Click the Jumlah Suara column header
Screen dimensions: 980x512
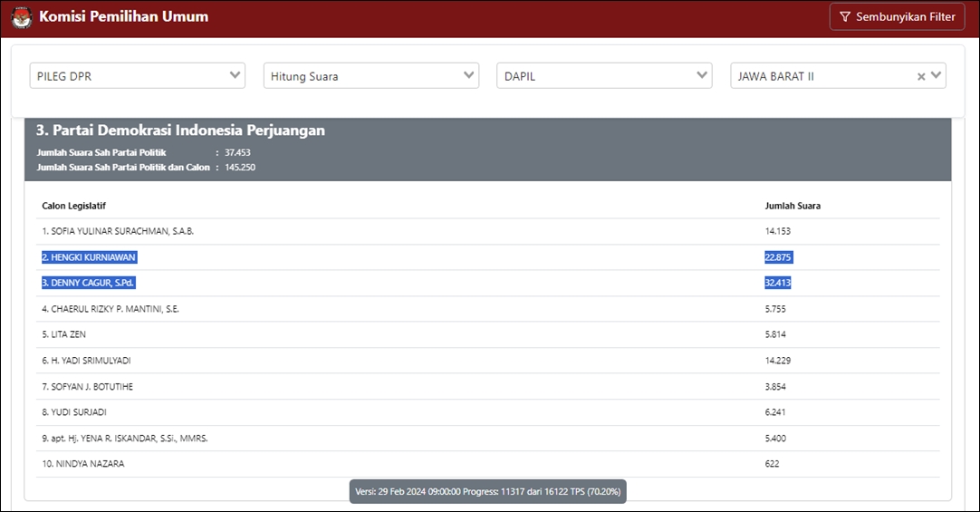pos(793,206)
